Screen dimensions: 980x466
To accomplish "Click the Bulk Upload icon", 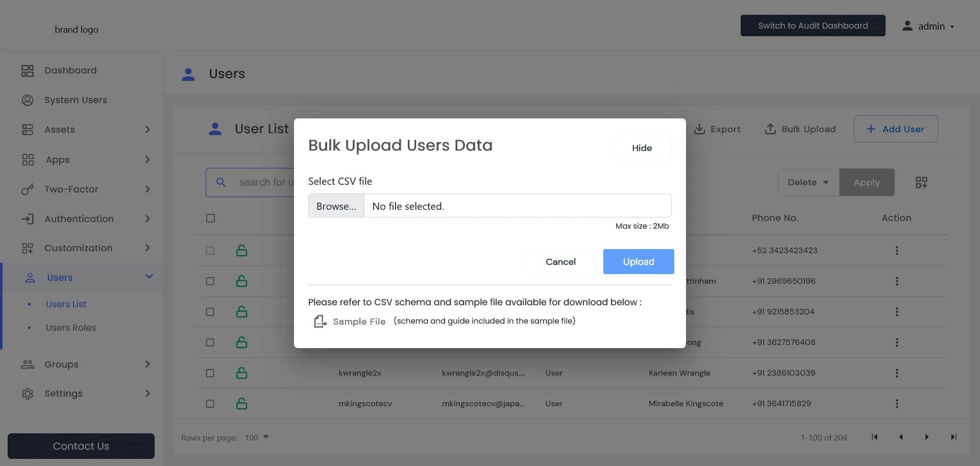I will tap(770, 129).
